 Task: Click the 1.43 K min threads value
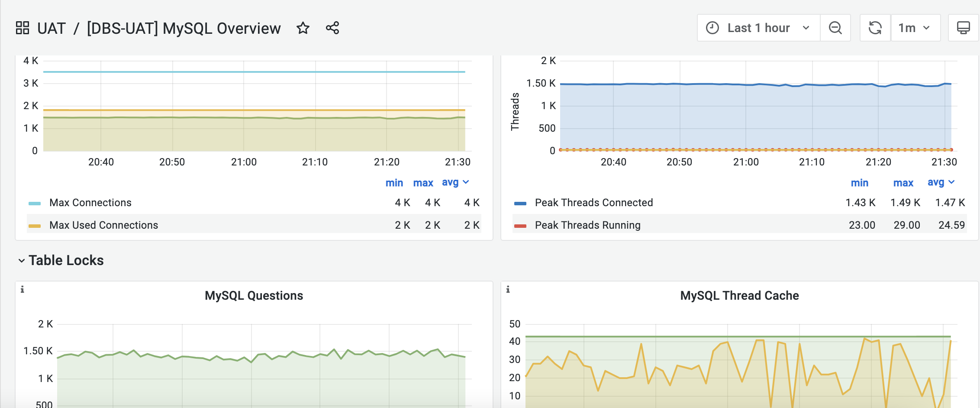coord(861,203)
